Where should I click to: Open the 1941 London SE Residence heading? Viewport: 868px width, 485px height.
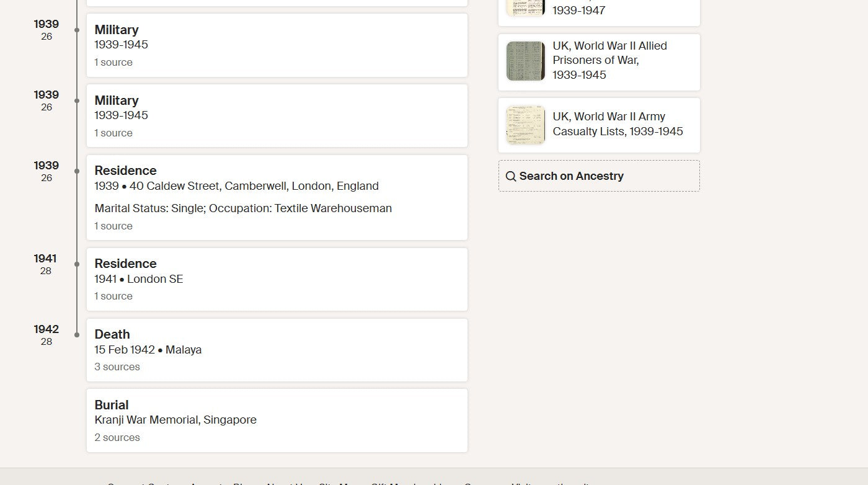click(125, 264)
